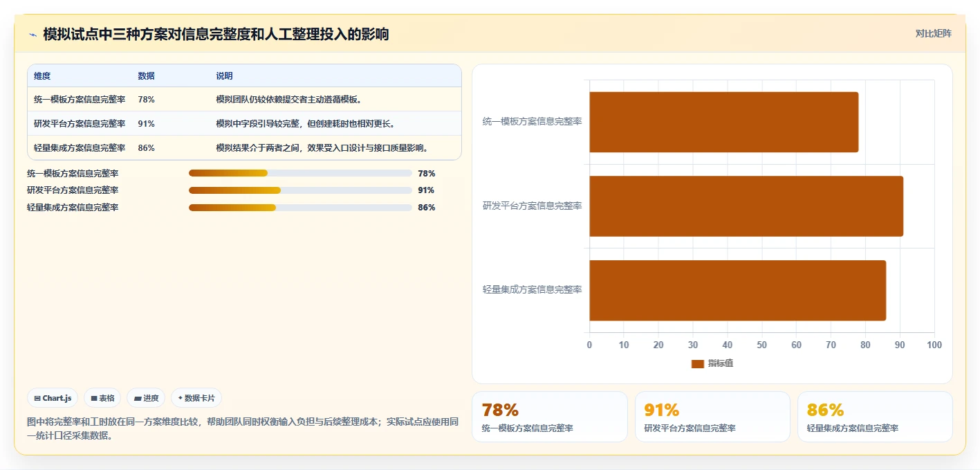Viewport: 980px width, 470px height.
Task: Click the 说明 column header
Action: tap(224, 76)
